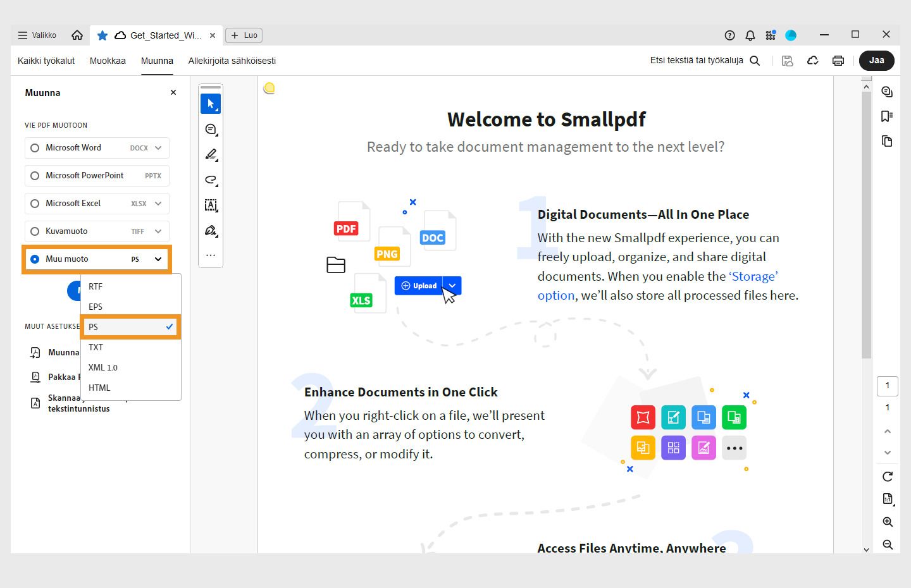
Task: Close the Muunna panel
Action: (x=173, y=92)
